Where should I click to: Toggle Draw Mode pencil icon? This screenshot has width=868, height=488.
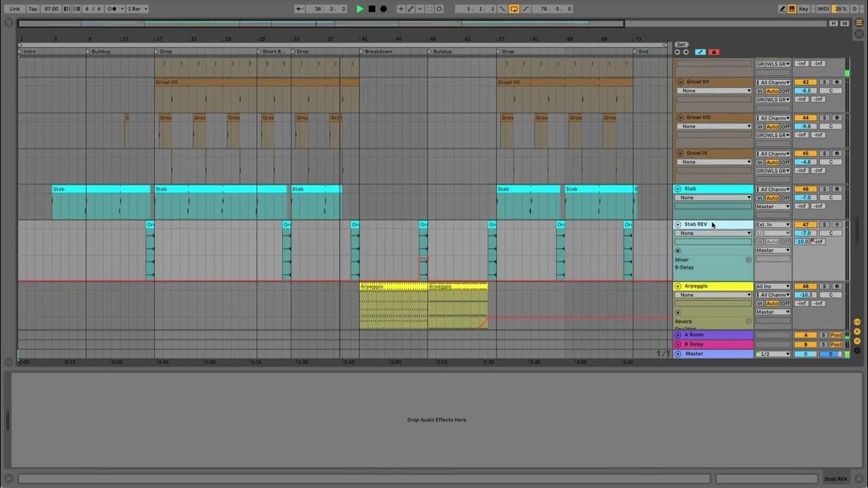click(x=782, y=9)
